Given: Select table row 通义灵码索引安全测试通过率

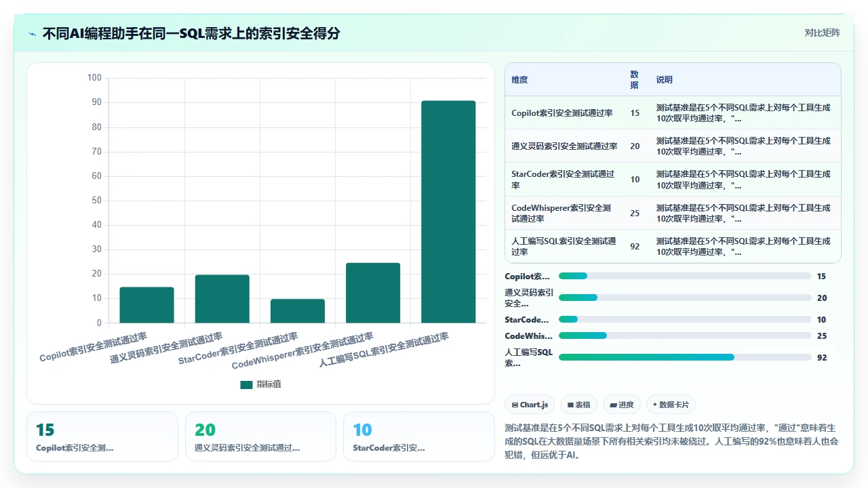Looking at the screenshot, I should click(673, 146).
